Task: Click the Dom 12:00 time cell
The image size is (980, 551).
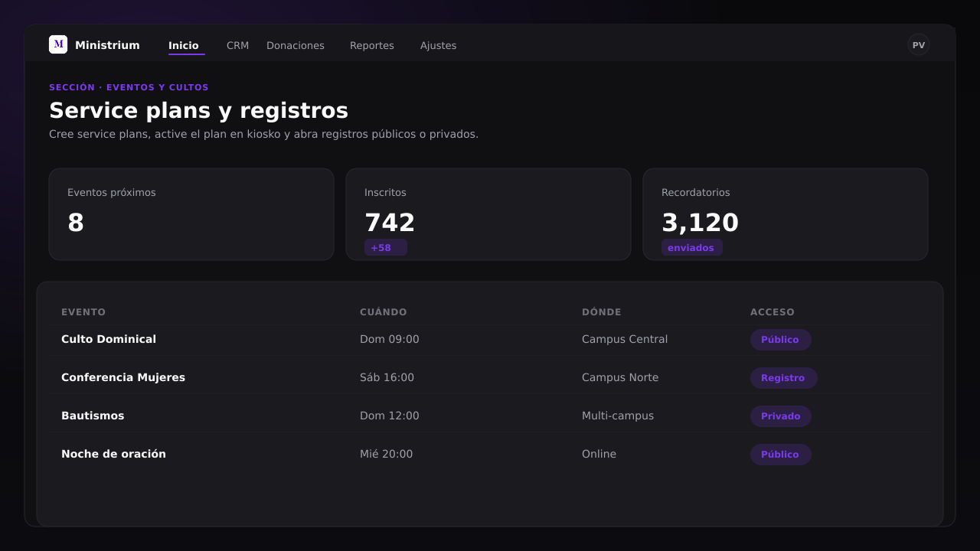Action: click(390, 416)
